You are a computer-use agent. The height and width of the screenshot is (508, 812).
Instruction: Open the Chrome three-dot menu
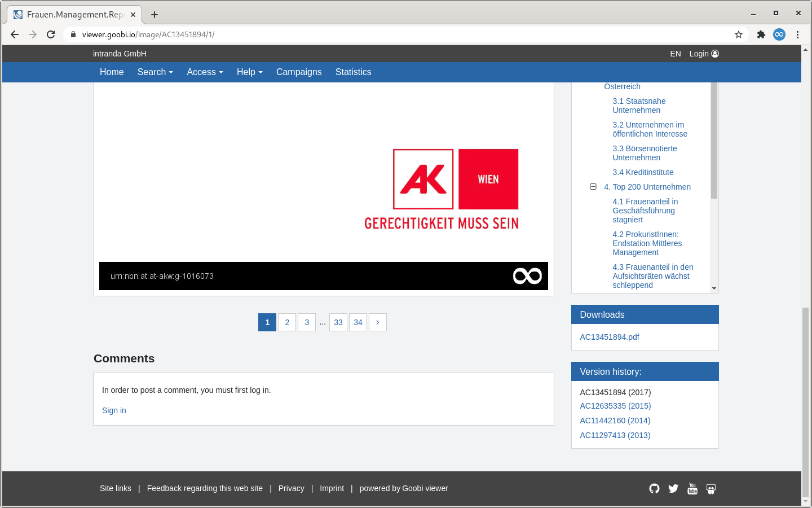tap(797, 34)
